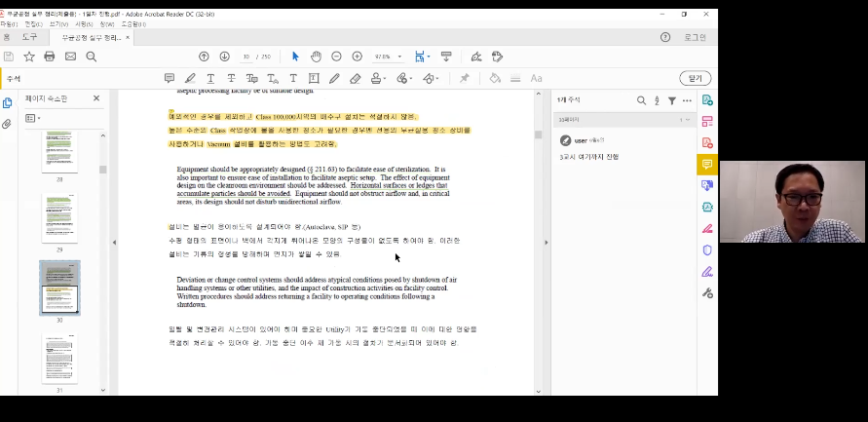Open the 도움말 menu
Screen dimensions: 868x422
[x=133, y=24]
